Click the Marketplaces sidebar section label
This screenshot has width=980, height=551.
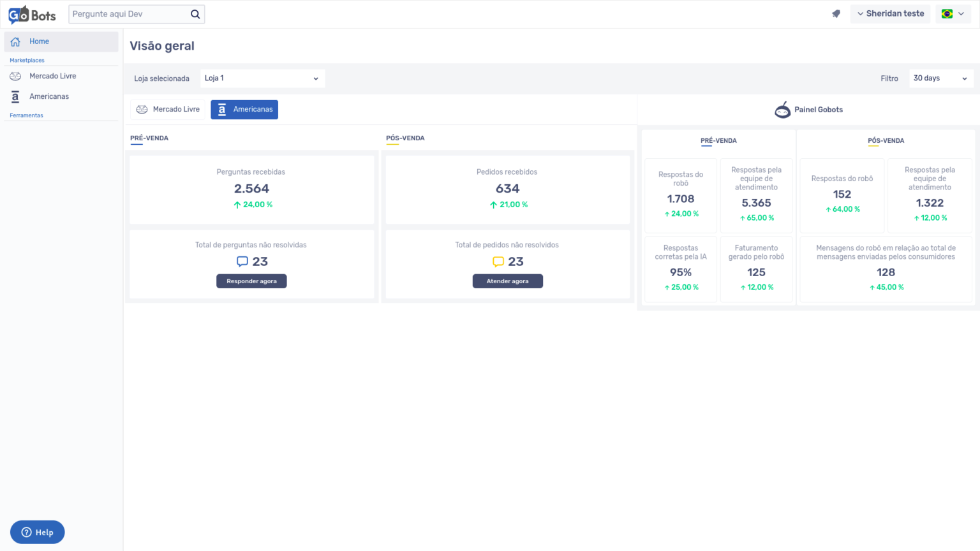pyautogui.click(x=27, y=61)
